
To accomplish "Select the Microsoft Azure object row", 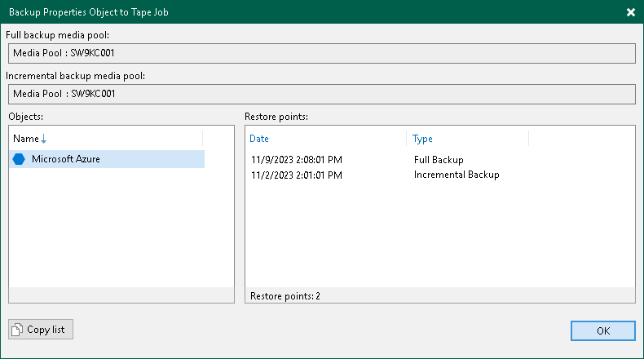I will click(x=107, y=159).
